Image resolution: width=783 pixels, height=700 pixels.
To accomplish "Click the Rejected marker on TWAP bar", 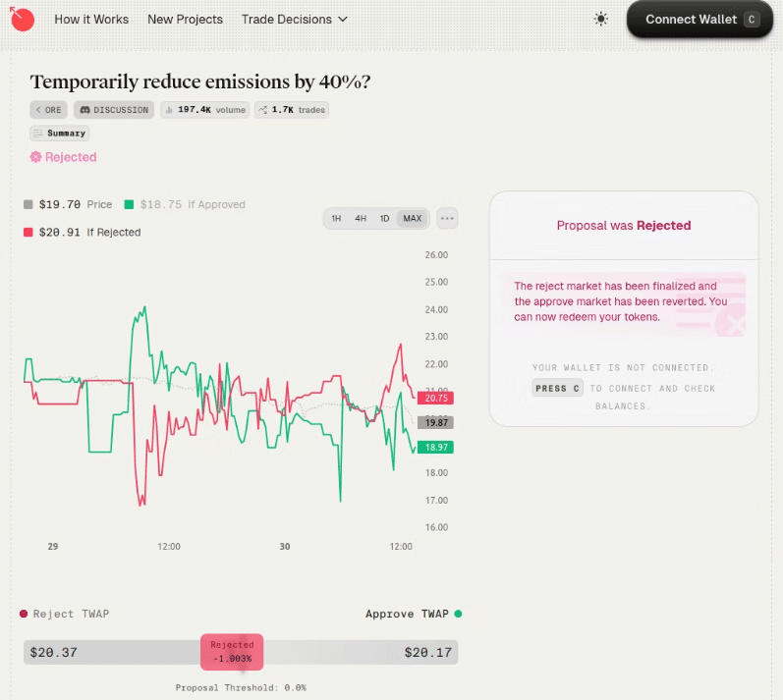I will coord(232,652).
